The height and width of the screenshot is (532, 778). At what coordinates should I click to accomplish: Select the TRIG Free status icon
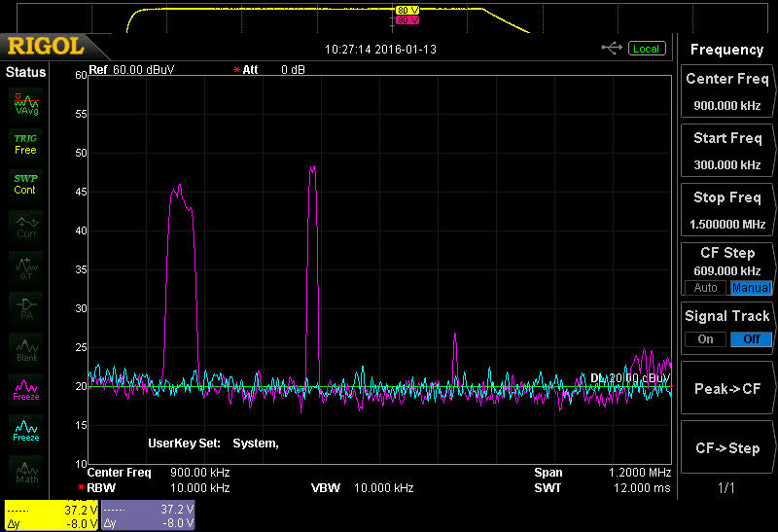tap(25, 144)
